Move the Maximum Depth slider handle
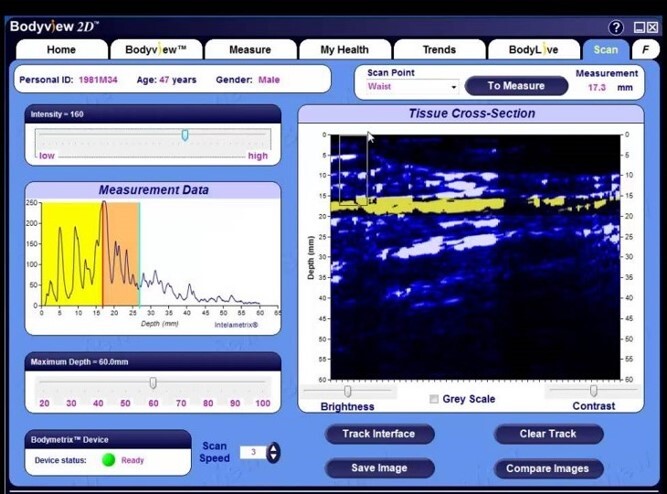This screenshot has width=667, height=494. click(x=153, y=383)
